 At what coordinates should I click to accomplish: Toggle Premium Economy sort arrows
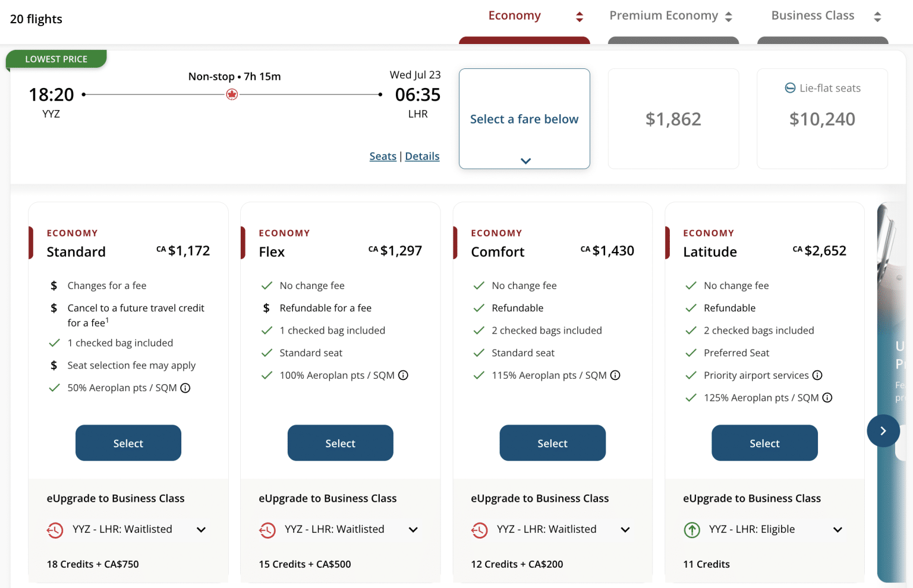click(729, 16)
